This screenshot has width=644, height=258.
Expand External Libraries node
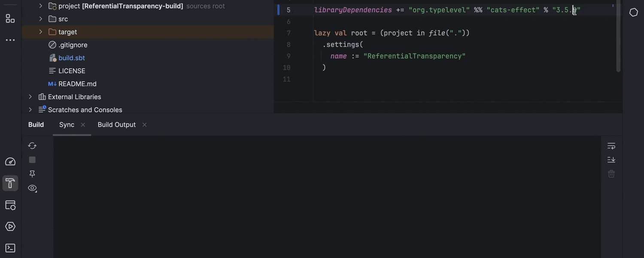(30, 97)
